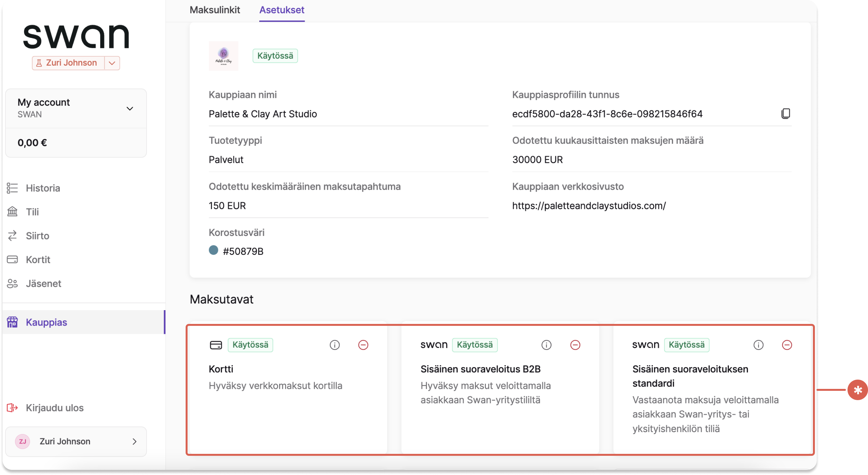Disable Sisäinen suoraveloituksen standardi method
This screenshot has height=475, width=868.
click(x=787, y=345)
